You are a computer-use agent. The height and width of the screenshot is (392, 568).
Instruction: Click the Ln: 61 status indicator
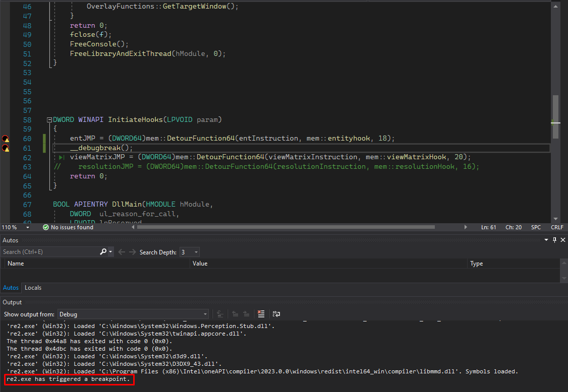(488, 227)
